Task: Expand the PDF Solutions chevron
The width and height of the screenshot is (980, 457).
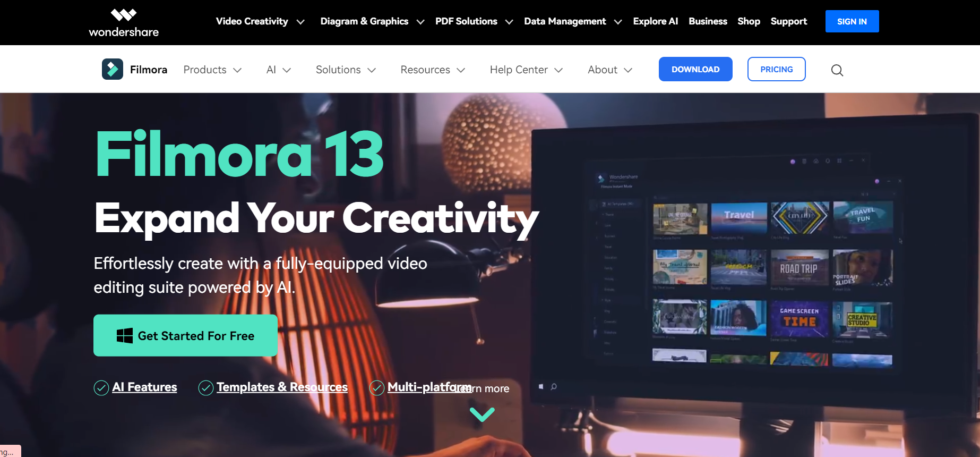Action: (x=509, y=22)
